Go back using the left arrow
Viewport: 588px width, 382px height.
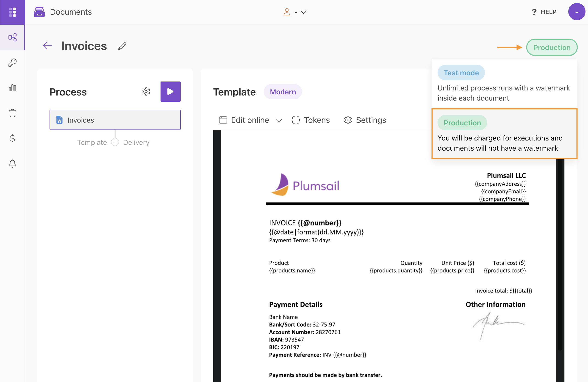point(47,46)
